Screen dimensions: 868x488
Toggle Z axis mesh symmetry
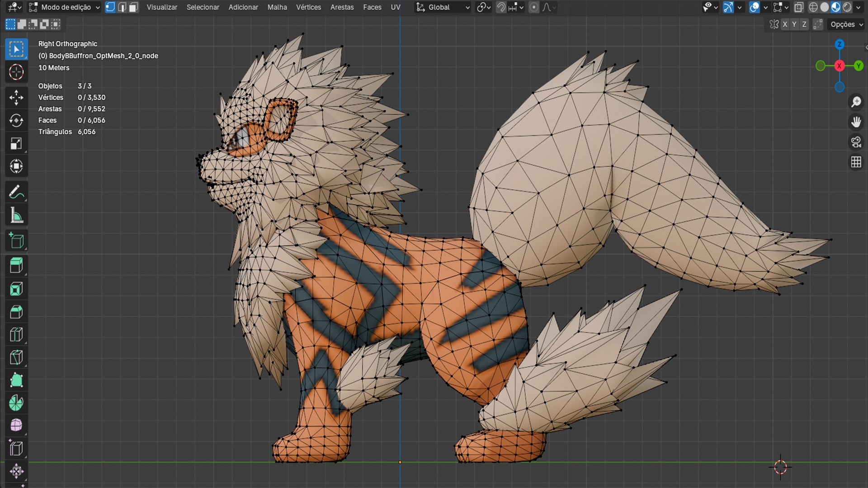804,24
